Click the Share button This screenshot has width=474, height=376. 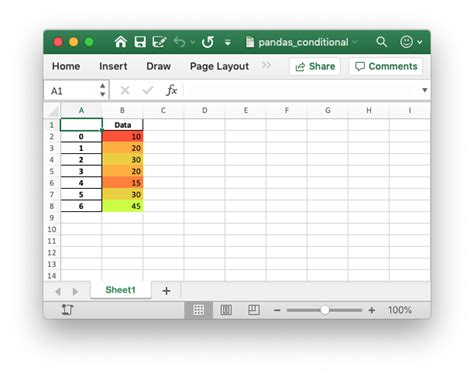315,67
